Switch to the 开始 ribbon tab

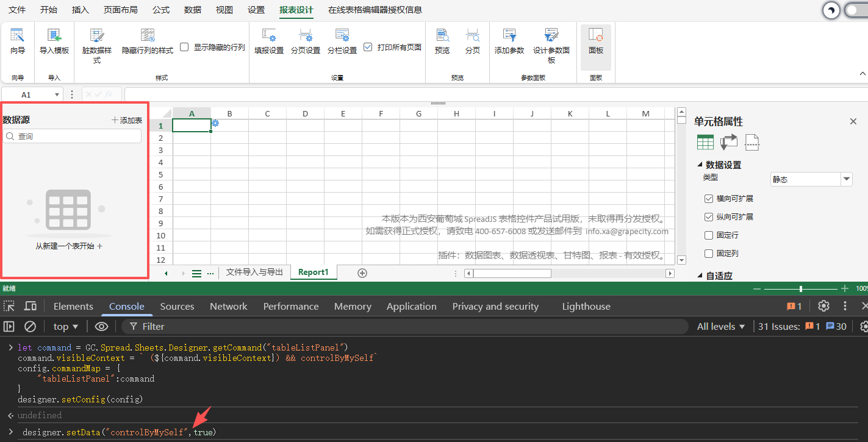[x=49, y=10]
